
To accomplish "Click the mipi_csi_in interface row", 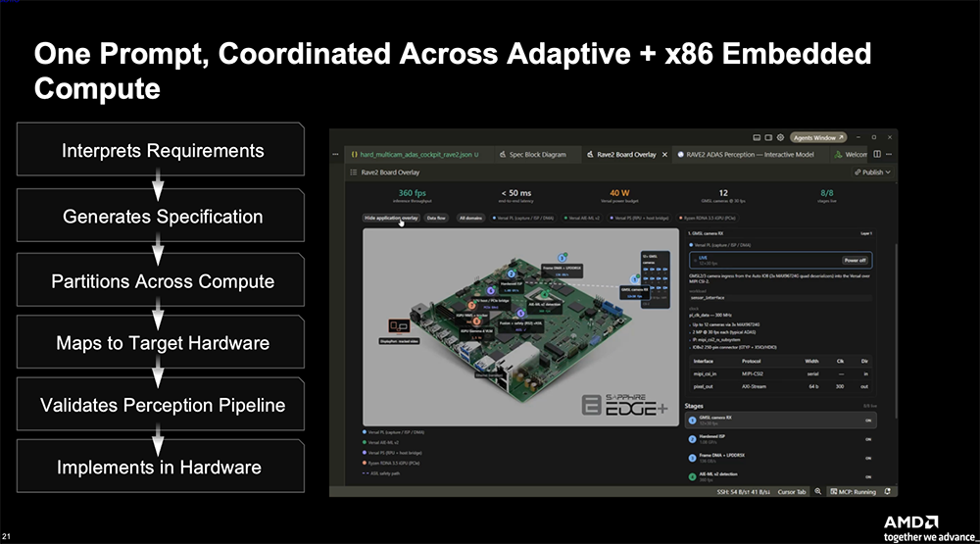I will pos(780,373).
